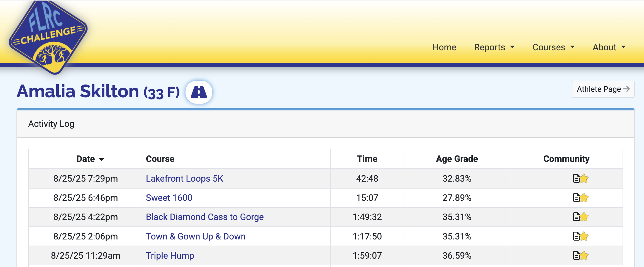Open the note icon for Sweet 1600
Screen dimensions: 644x267
pyautogui.click(x=576, y=198)
